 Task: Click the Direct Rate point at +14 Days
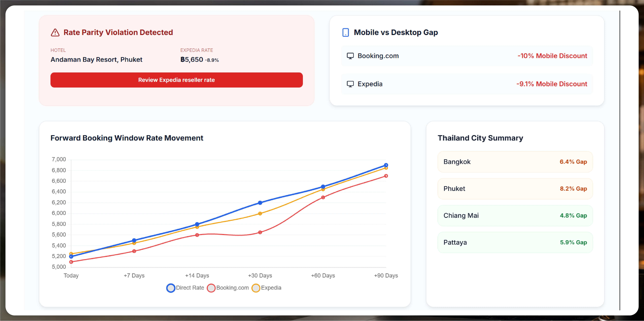pyautogui.click(x=197, y=224)
